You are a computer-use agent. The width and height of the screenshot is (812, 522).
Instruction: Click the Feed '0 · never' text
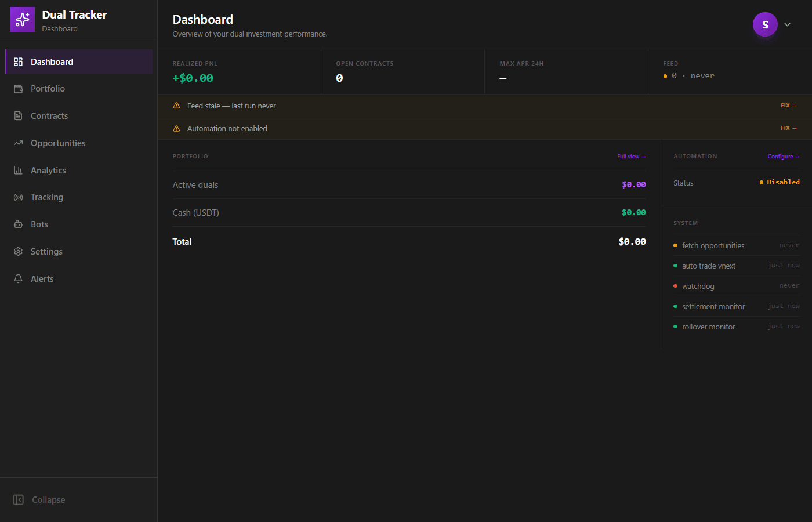pyautogui.click(x=693, y=76)
